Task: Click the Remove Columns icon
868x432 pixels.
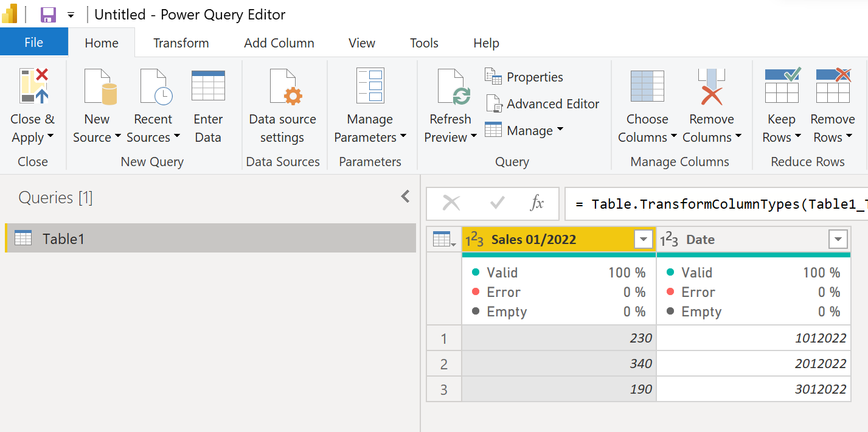Action: click(712, 86)
